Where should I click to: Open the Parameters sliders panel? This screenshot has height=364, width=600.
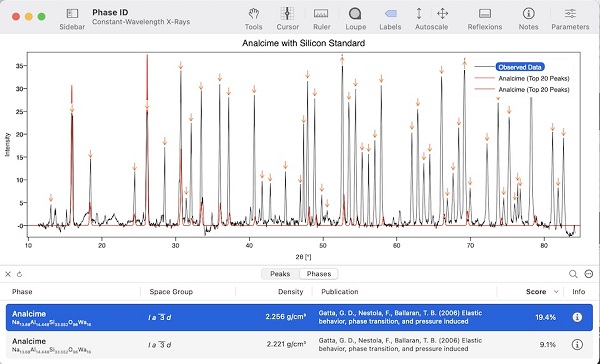pyautogui.click(x=570, y=14)
